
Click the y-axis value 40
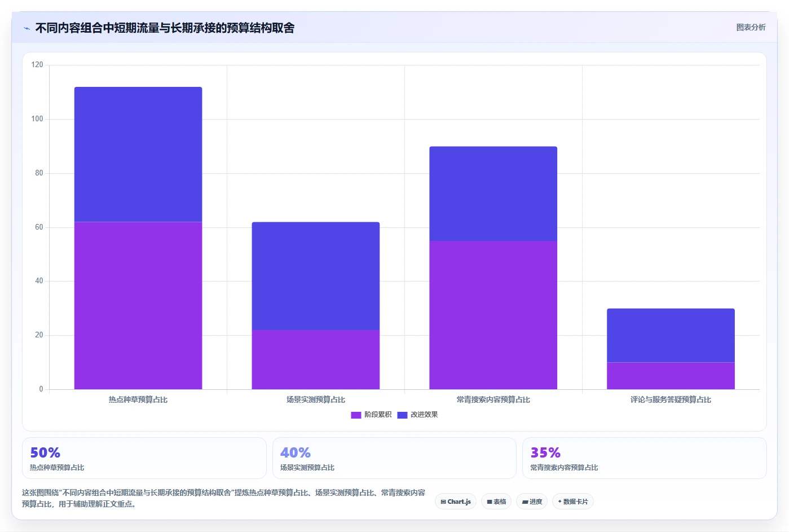[x=39, y=281]
